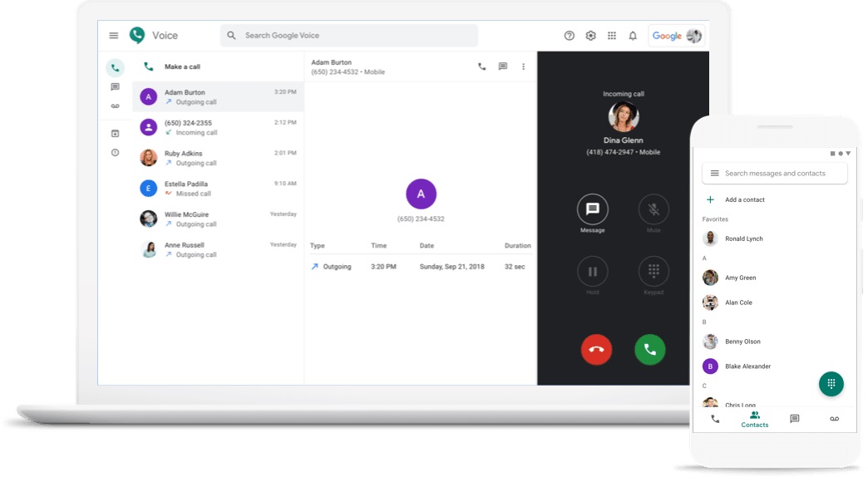Click the Calls icon in left sidebar

pyautogui.click(x=115, y=67)
